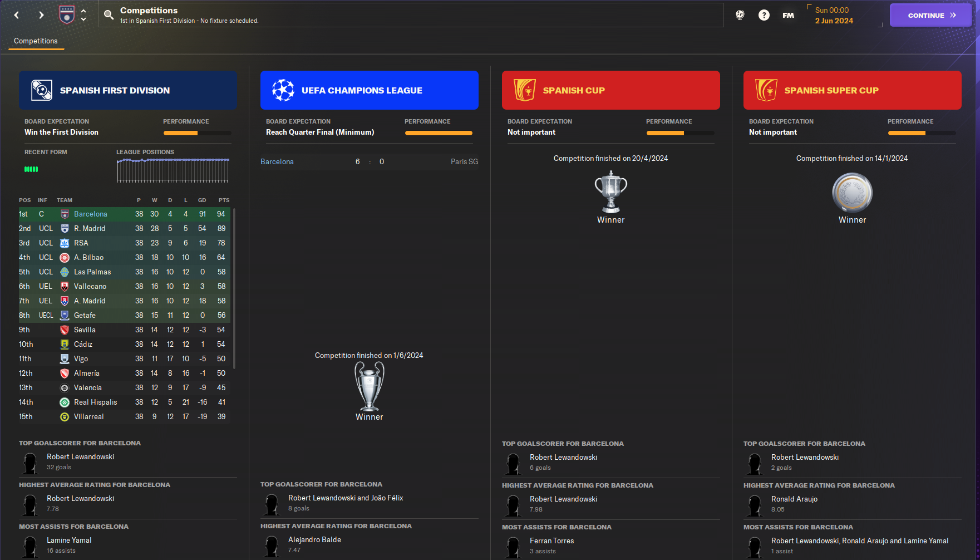Open Barcelona link in Champions League result
The height and width of the screenshot is (560, 980).
pos(277,162)
